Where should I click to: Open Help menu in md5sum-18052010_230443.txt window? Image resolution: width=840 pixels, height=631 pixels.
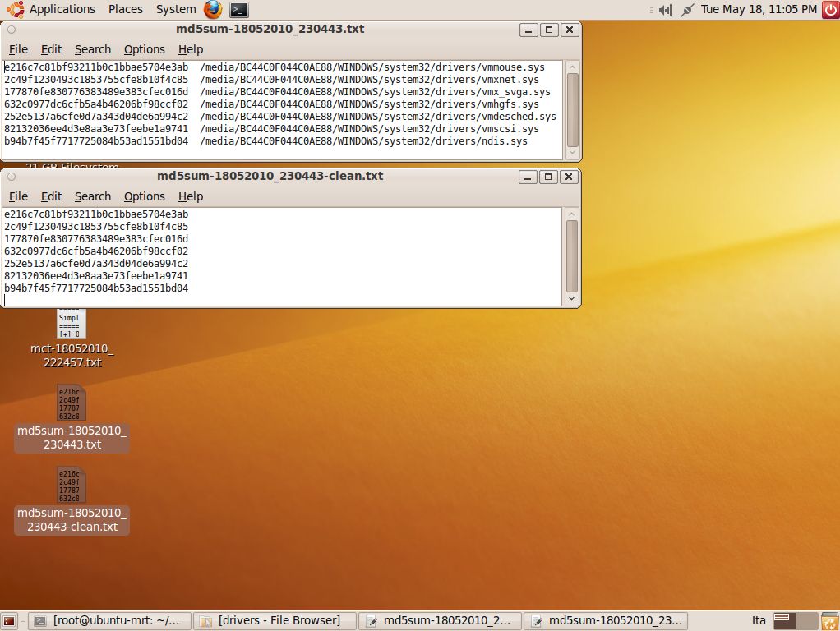(x=190, y=49)
